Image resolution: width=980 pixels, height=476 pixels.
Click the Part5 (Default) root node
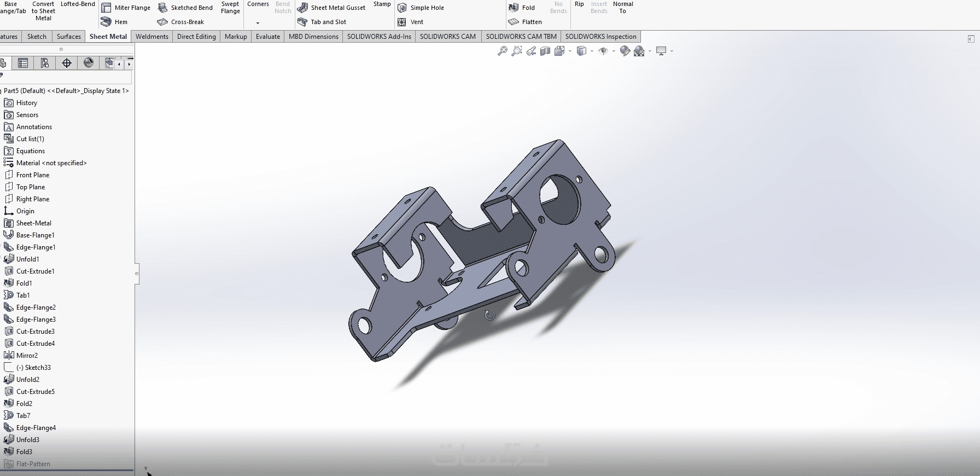pyautogui.click(x=66, y=91)
